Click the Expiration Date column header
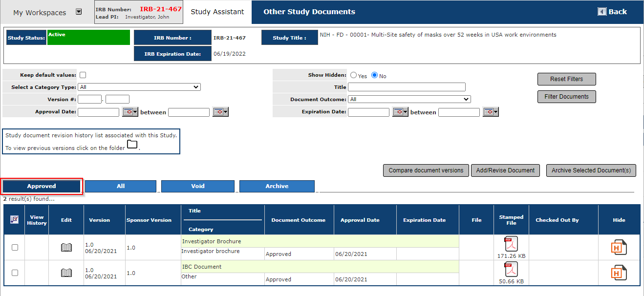 (425, 220)
